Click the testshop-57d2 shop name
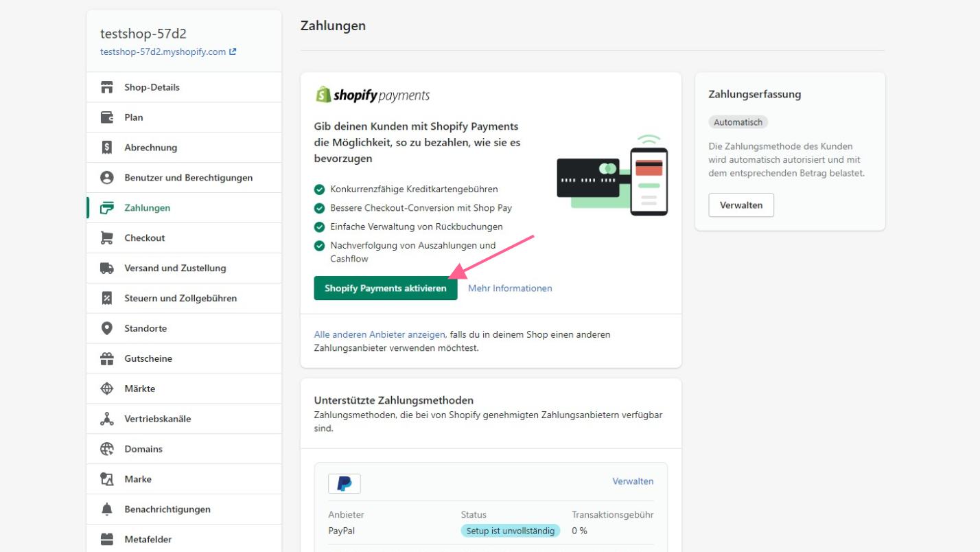The width and height of the screenshot is (980, 552). coord(143,34)
